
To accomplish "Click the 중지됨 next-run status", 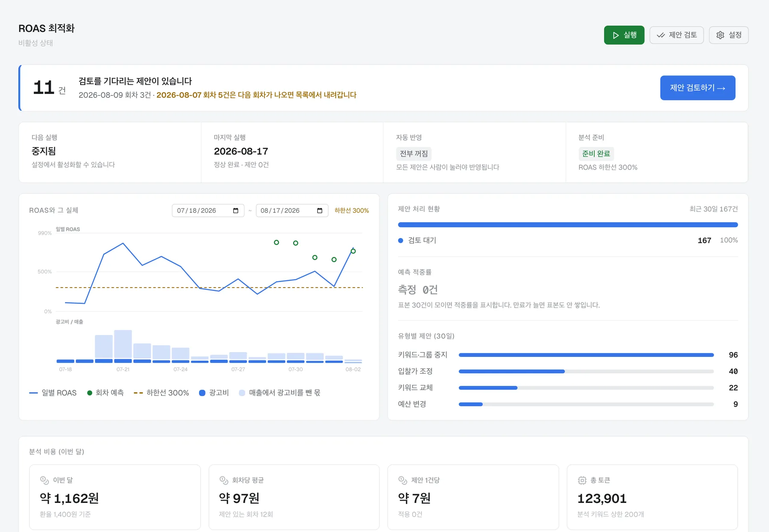I will [44, 151].
